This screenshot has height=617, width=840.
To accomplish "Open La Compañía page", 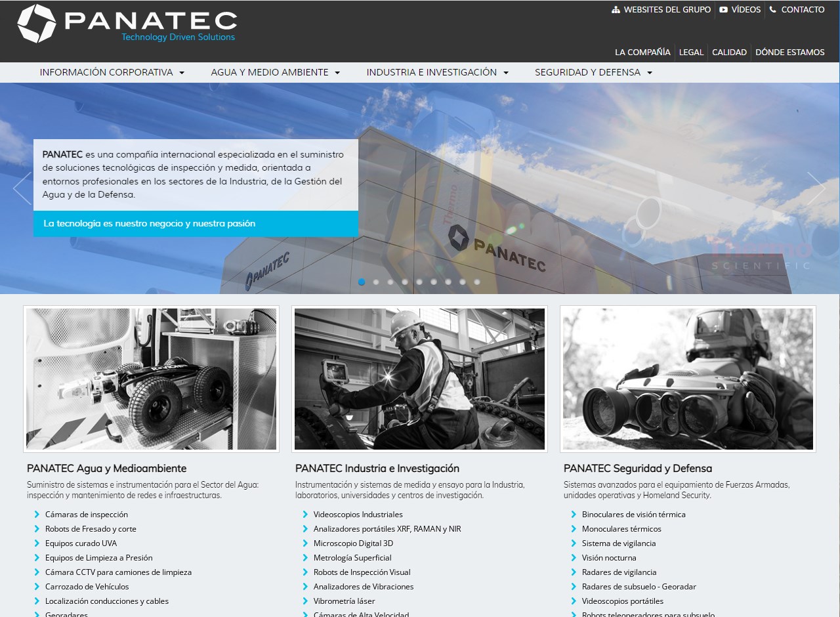I will tap(642, 52).
